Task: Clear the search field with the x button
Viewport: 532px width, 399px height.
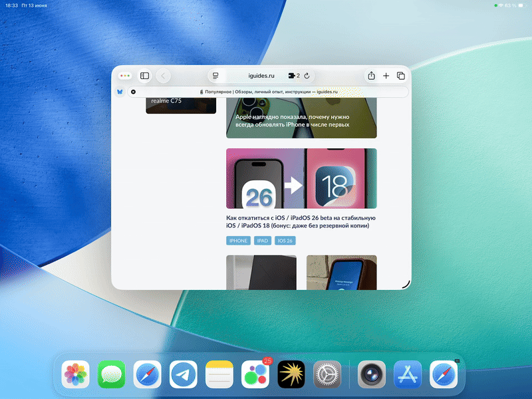Action: [133, 92]
